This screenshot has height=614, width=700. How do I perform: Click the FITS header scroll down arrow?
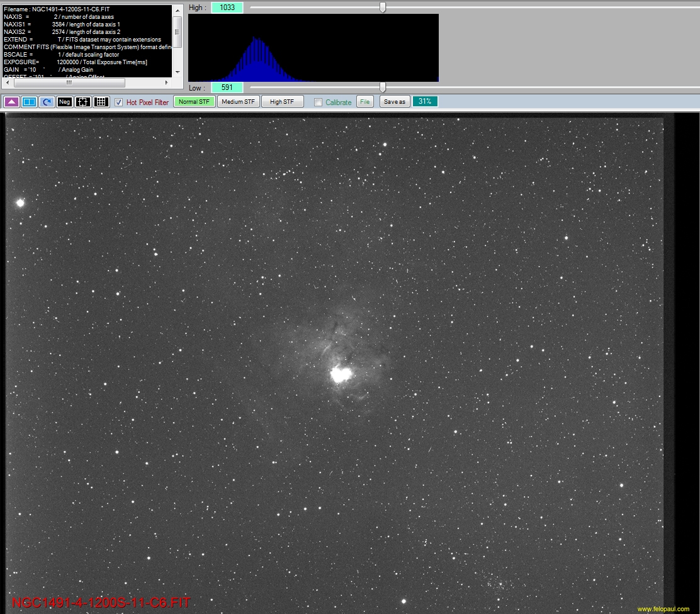pyautogui.click(x=178, y=72)
